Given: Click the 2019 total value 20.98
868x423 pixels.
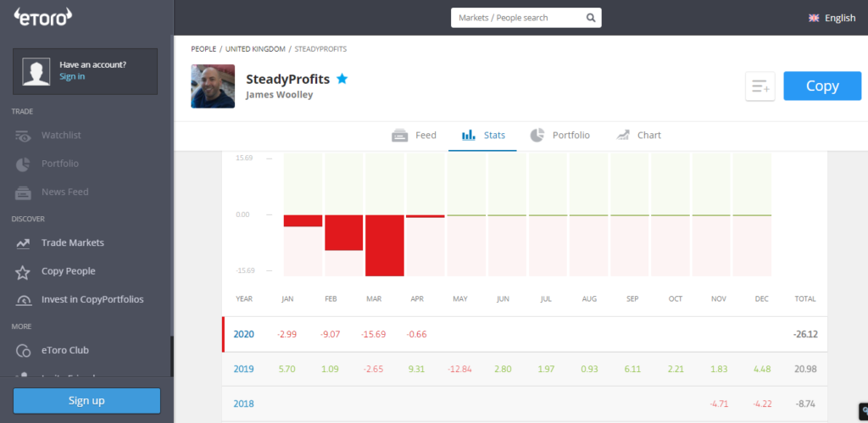Looking at the screenshot, I should coord(806,369).
